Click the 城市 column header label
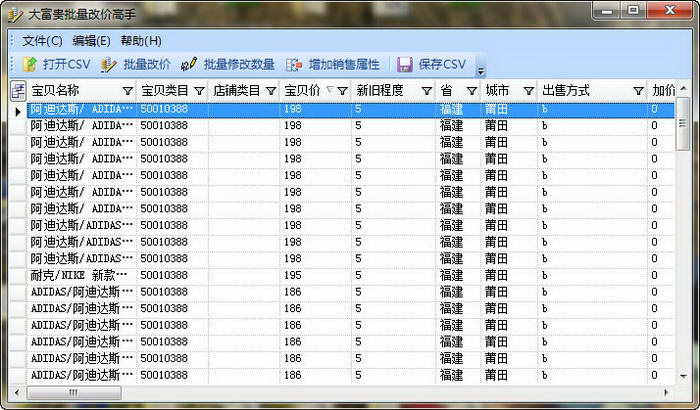 coord(497,91)
